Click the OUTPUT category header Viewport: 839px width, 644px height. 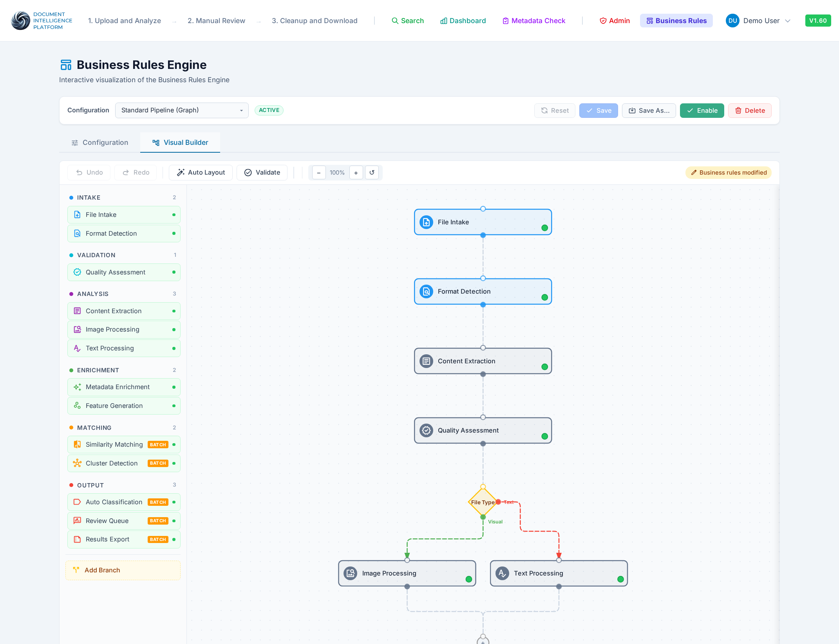point(123,485)
